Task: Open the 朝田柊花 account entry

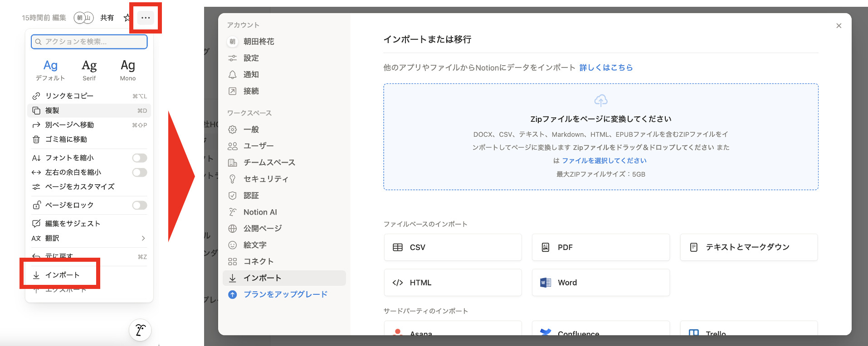Action: coord(284,42)
